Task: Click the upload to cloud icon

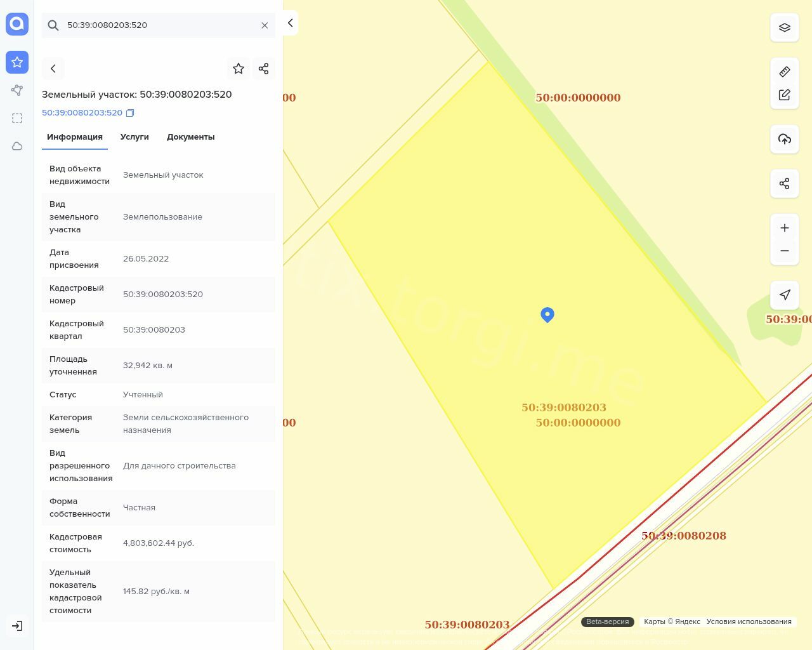Action: pyautogui.click(x=784, y=139)
